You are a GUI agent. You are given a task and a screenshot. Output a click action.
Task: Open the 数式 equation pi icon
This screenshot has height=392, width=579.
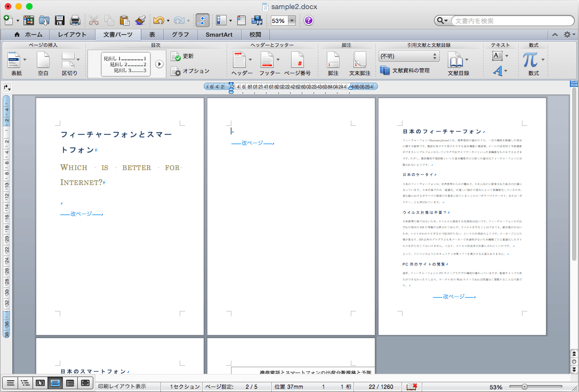coord(530,60)
